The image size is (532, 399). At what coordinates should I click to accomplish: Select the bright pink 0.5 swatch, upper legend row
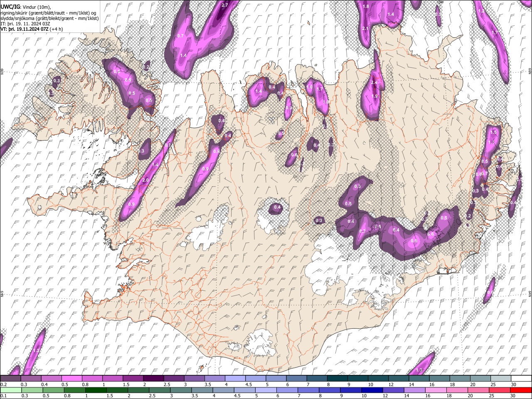click(71, 379)
